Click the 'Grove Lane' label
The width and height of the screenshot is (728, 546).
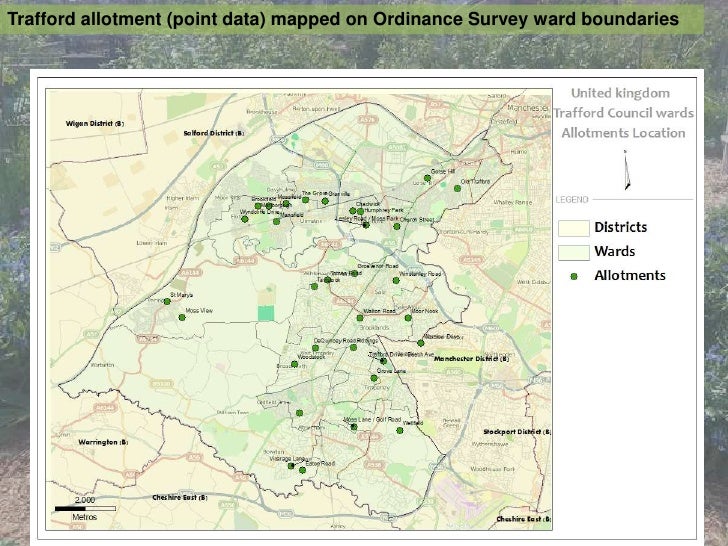click(x=391, y=371)
